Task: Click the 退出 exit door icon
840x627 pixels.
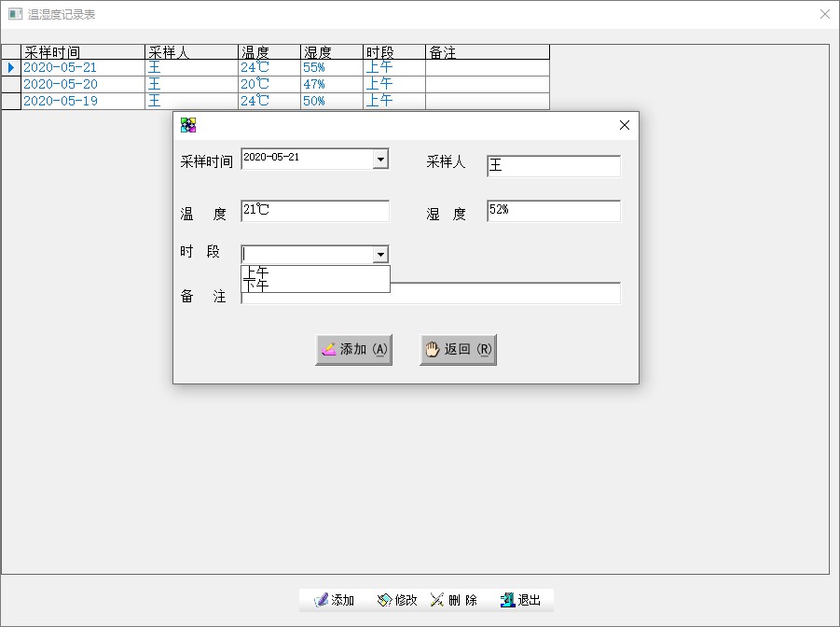Action: 507,600
